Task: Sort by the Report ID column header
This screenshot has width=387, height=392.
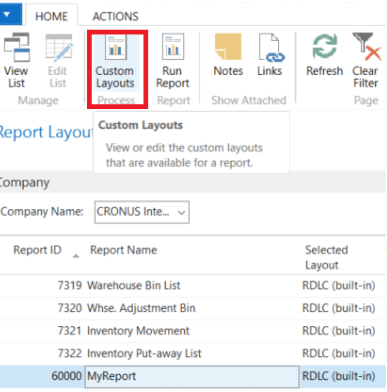Action: click(37, 250)
